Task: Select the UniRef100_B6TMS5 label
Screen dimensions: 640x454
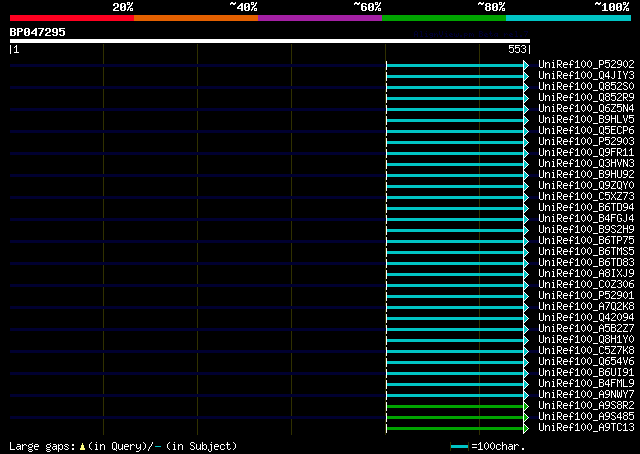Action: tap(586, 252)
